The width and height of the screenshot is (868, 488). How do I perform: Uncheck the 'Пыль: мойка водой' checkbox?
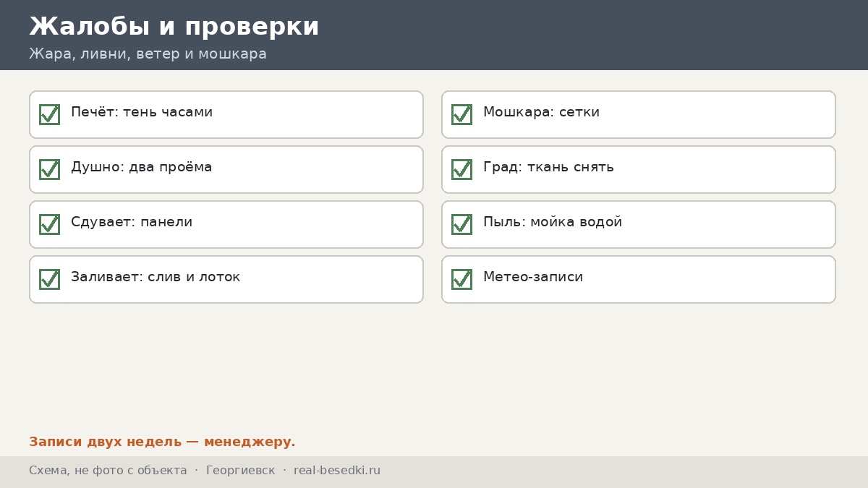coord(461,224)
